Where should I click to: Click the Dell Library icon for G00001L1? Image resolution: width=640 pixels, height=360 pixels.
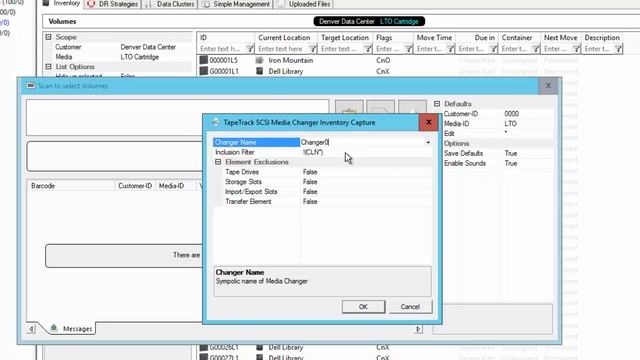pyautogui.click(x=259, y=71)
